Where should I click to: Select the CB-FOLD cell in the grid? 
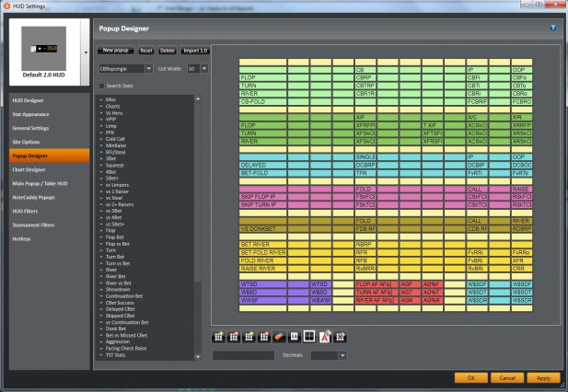coord(262,102)
